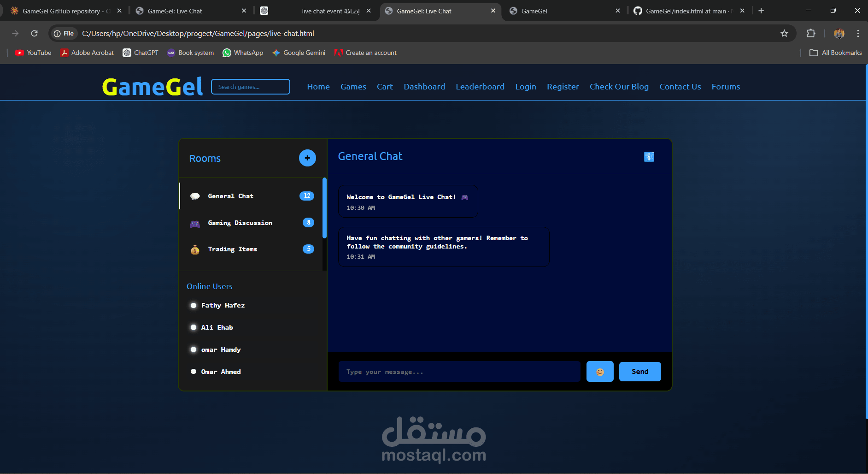Bookmark this page with the star icon

(x=784, y=33)
